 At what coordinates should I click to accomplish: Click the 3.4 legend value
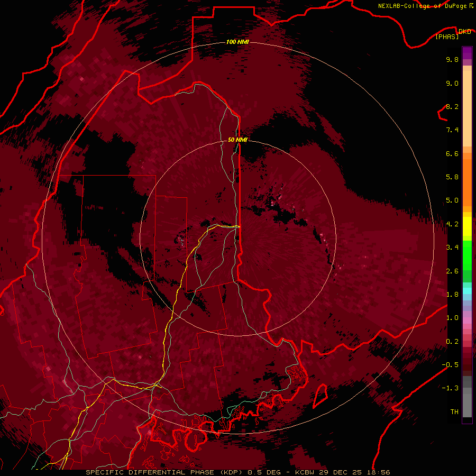click(x=452, y=248)
